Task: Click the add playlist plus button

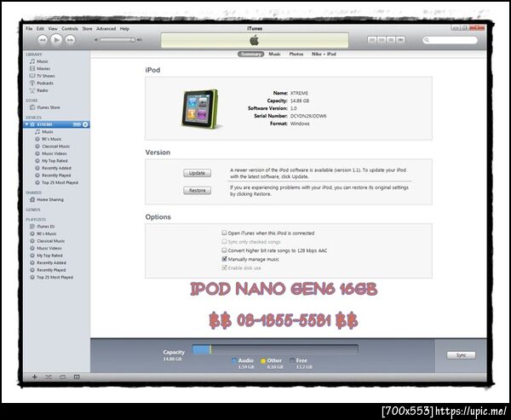Action: 34,377
